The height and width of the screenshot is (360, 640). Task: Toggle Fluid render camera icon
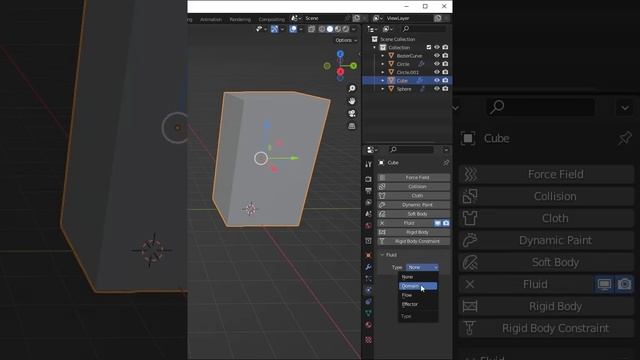coord(446,223)
